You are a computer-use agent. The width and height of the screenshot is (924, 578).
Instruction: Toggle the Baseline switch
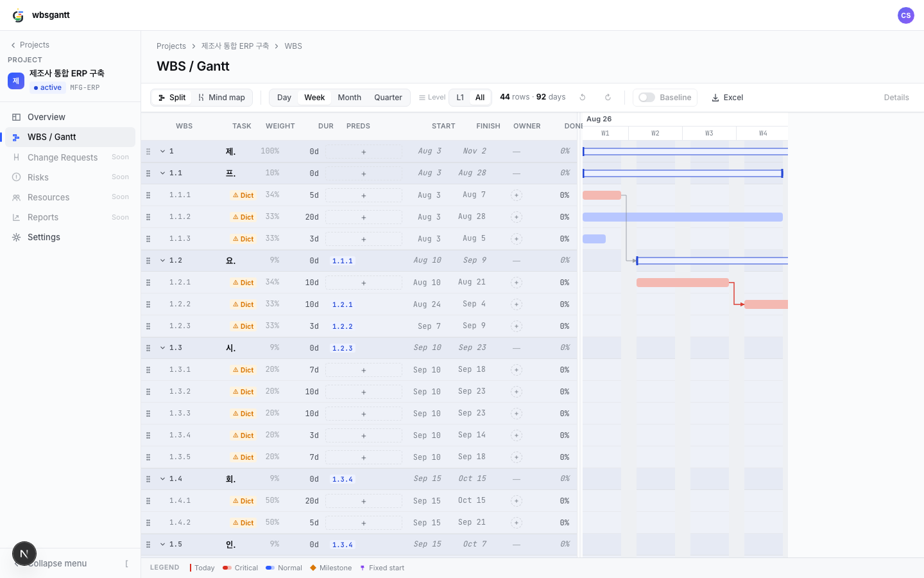pos(647,98)
